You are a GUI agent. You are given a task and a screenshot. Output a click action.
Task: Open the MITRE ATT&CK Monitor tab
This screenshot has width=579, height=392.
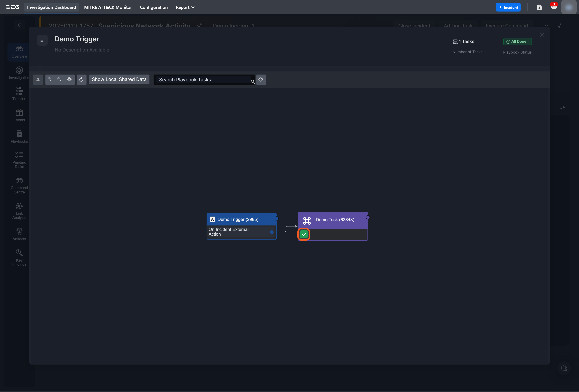pos(108,7)
